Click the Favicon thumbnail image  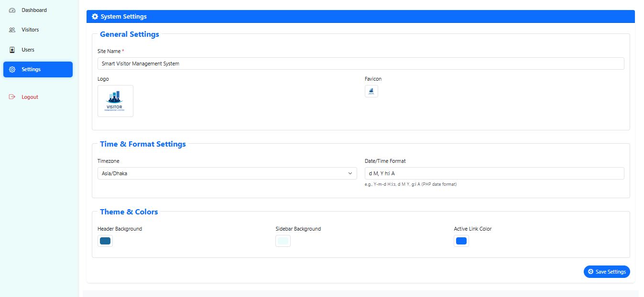pos(371,91)
